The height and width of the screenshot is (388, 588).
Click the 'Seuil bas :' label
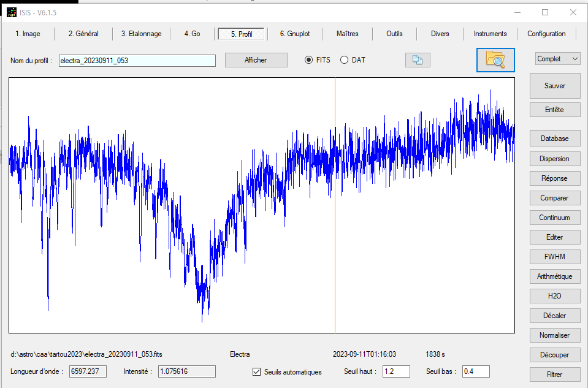coord(441,371)
